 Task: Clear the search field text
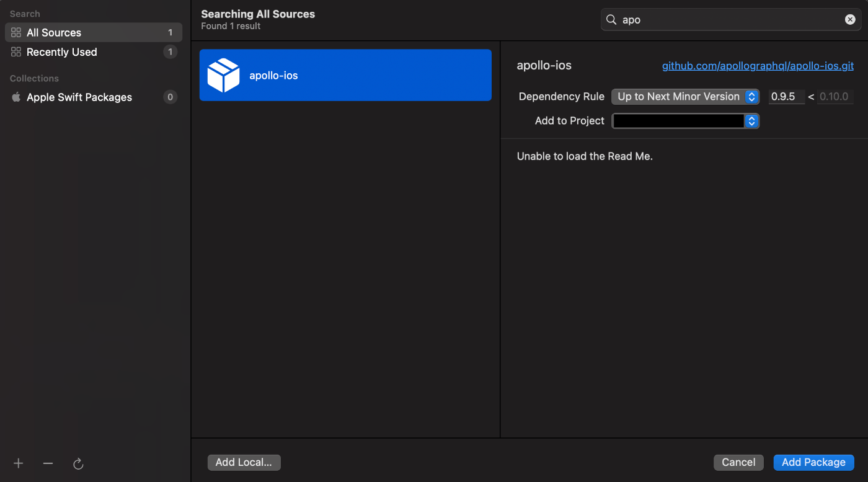(x=850, y=19)
